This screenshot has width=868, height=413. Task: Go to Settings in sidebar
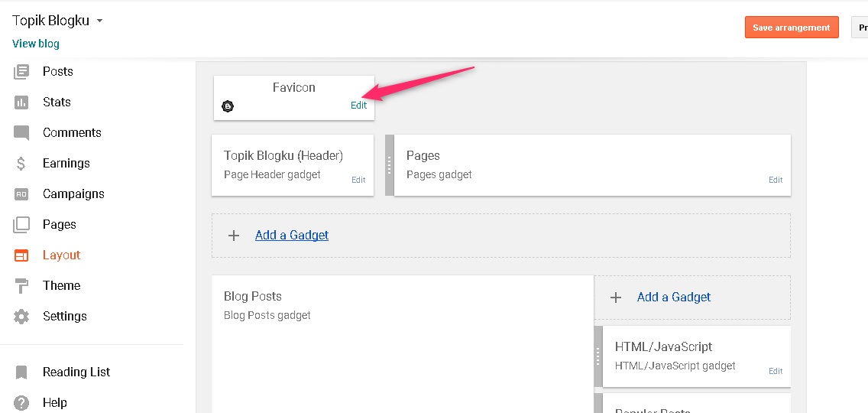pos(65,316)
